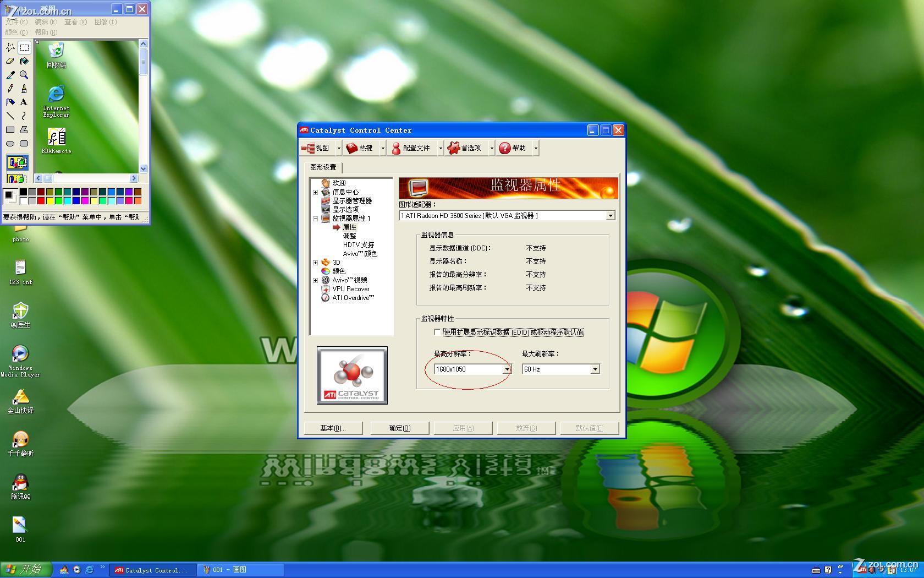The width and height of the screenshot is (924, 578).
Task: Click the 001 image file on desktop
Action: [20, 530]
